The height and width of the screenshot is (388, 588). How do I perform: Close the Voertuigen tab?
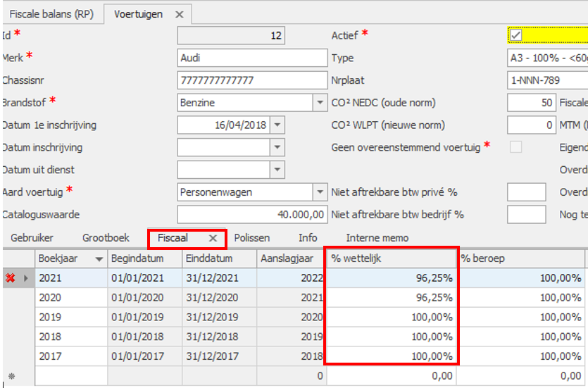[179, 14]
